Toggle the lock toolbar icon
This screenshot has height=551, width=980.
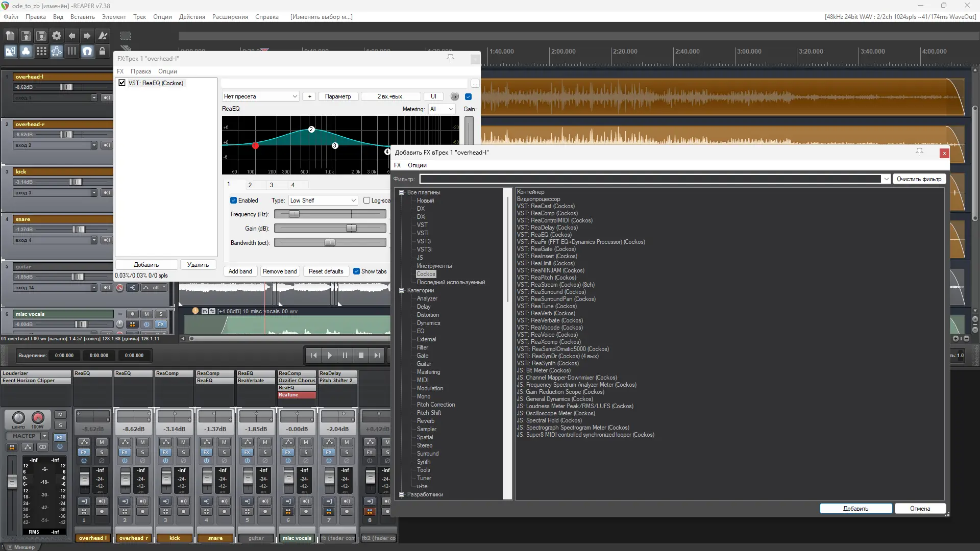pyautogui.click(x=102, y=51)
